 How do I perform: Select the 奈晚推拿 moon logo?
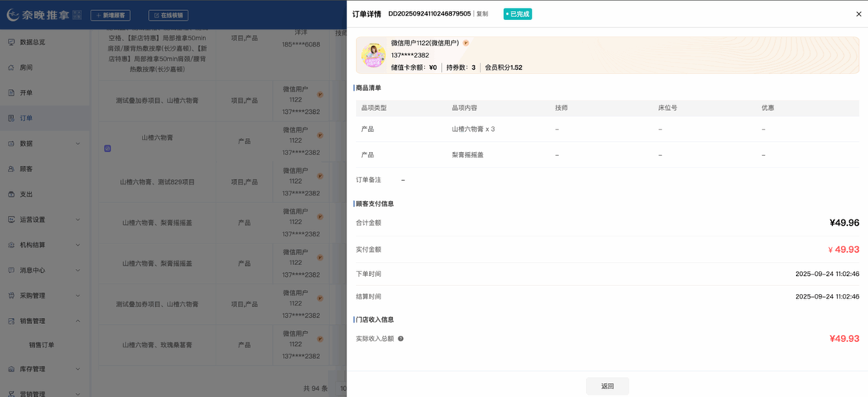(13, 15)
